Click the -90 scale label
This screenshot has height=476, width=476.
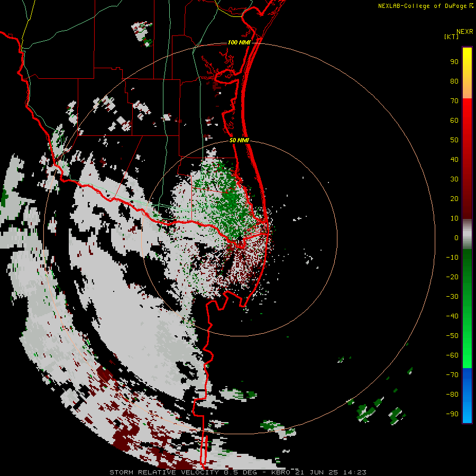click(x=452, y=414)
